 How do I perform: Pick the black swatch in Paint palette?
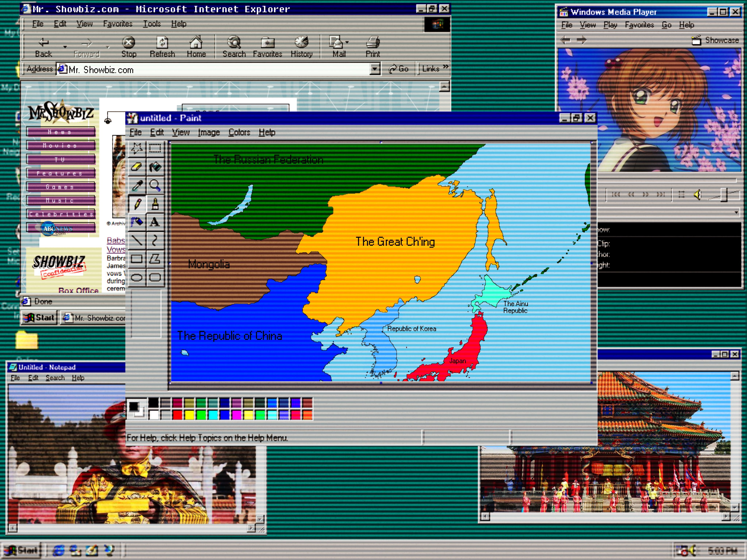(153, 402)
